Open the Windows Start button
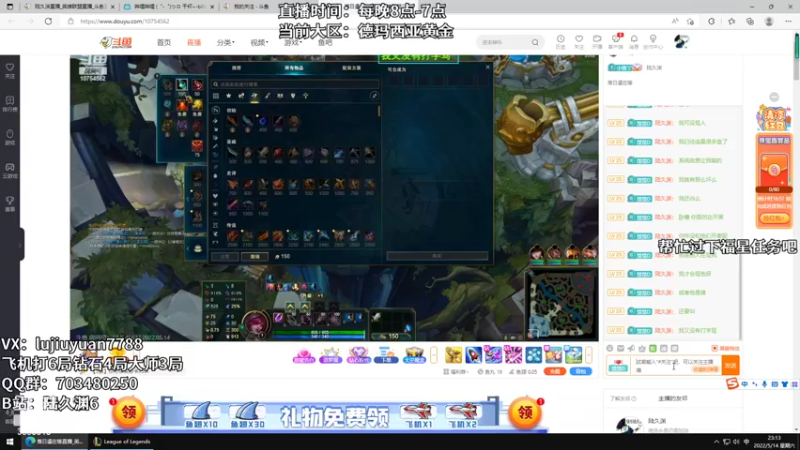Image resolution: width=800 pixels, height=450 pixels. (10, 442)
